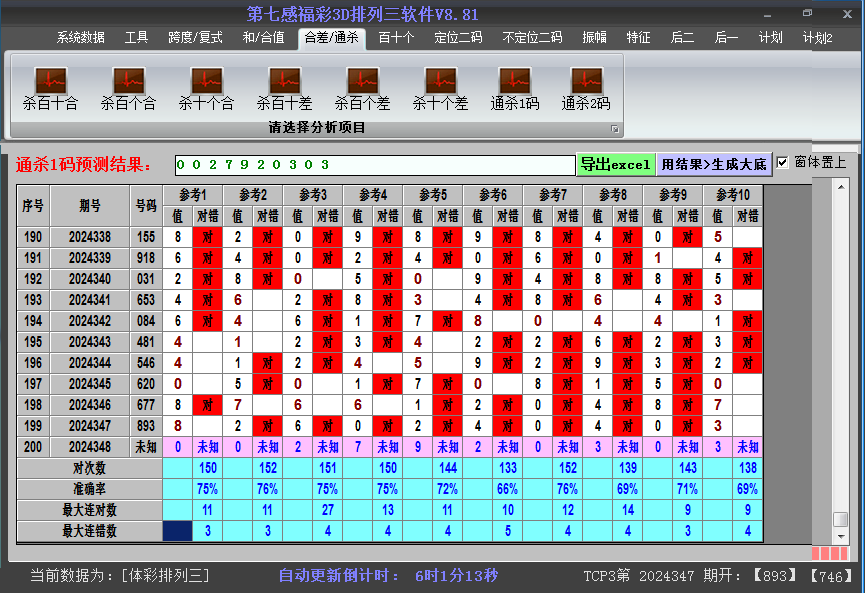Open the 通杀2码 analysis icon
Image resolution: width=865 pixels, height=593 pixels.
click(x=586, y=88)
